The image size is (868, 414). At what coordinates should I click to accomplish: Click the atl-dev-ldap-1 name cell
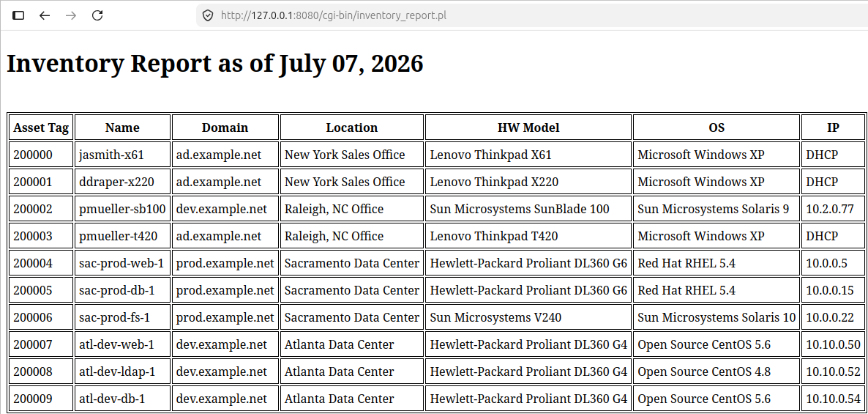[x=122, y=372]
